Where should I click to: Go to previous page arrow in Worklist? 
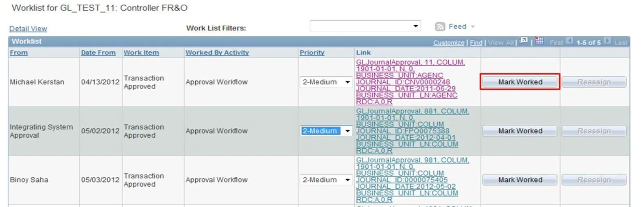tap(570, 41)
